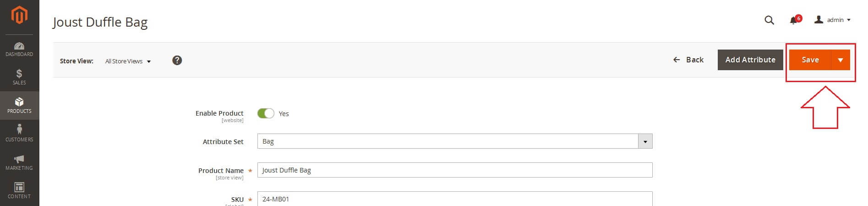The width and height of the screenshot is (868, 206).
Task: Click the question mark help icon
Action: [x=177, y=60]
